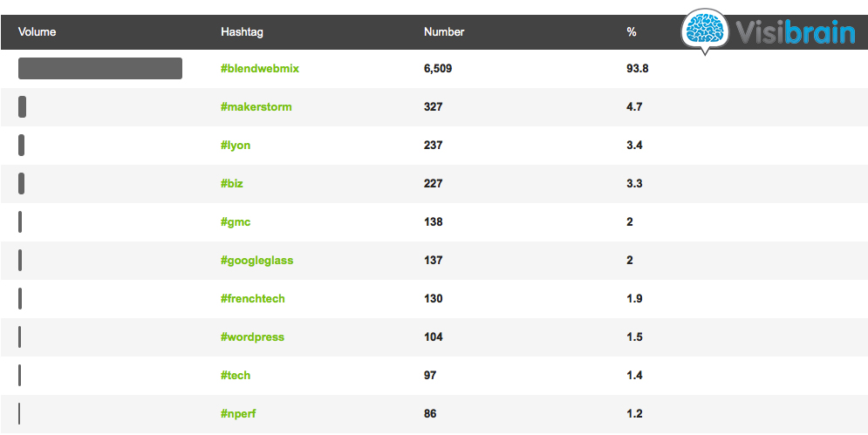Select the #wordpress hashtag
This screenshot has width=868, height=435.
pos(253,337)
